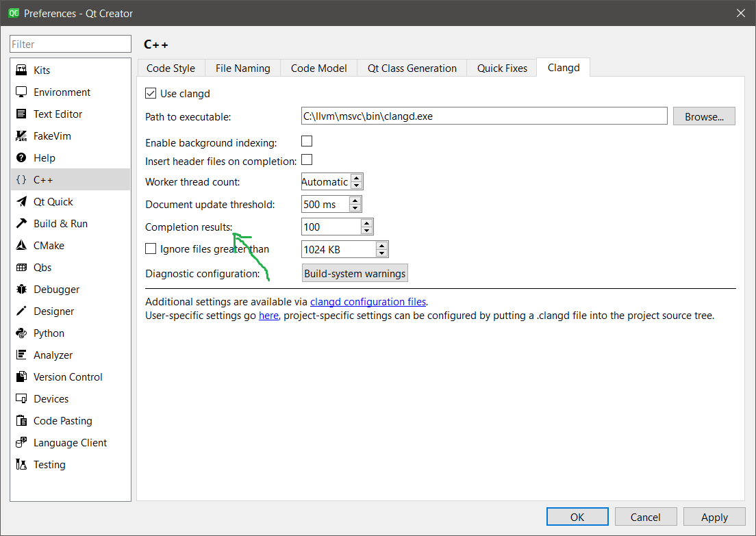Screen dimensions: 756x536
Task: Click the Filter search field
Action: (70, 44)
